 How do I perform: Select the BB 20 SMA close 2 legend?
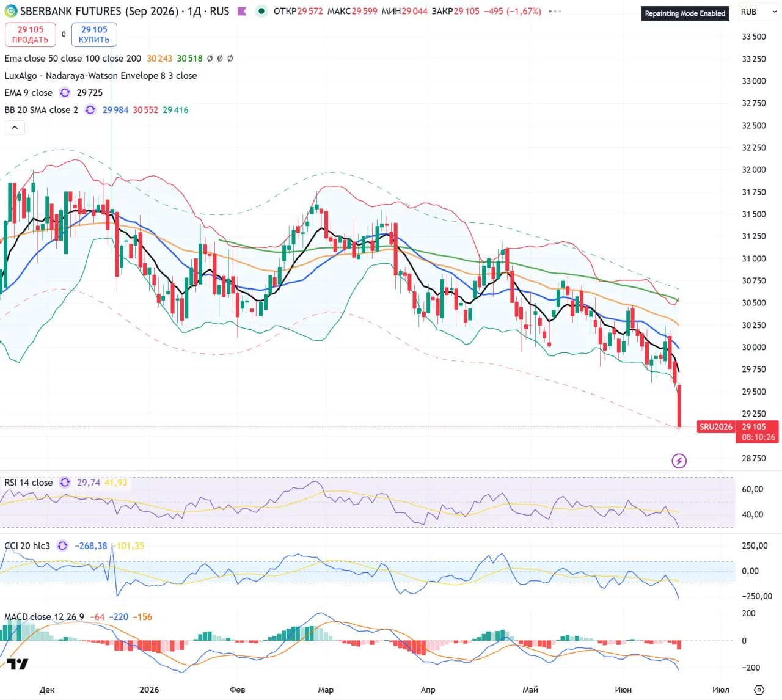(42, 110)
